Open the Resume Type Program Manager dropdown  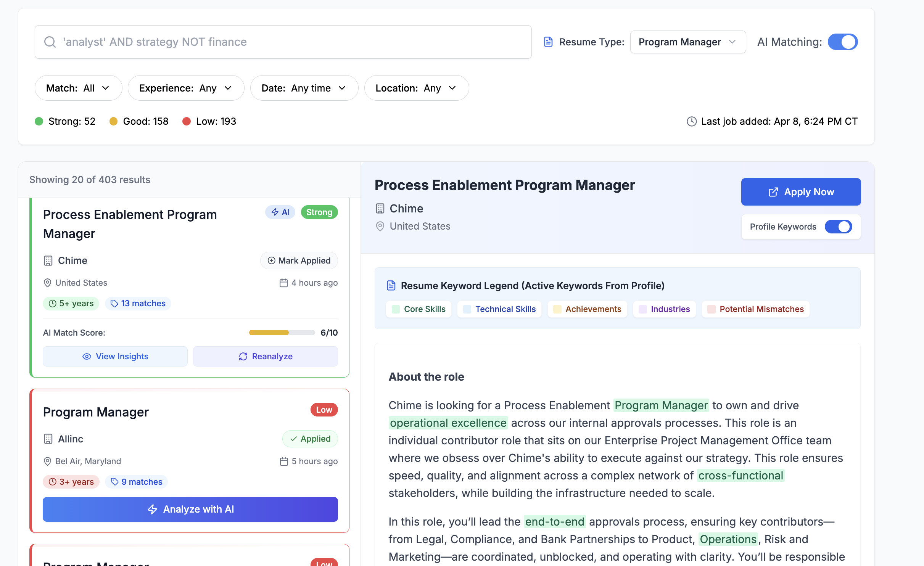(688, 42)
